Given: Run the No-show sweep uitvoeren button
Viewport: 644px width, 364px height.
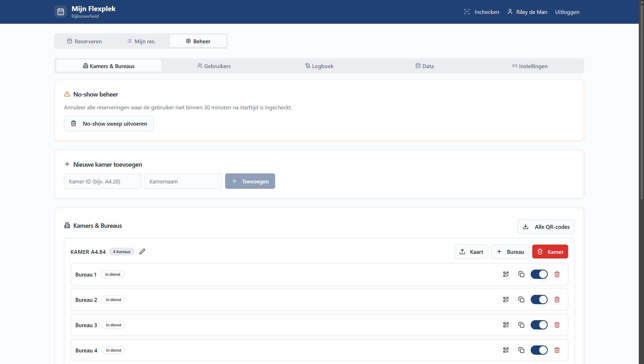Looking at the screenshot, I should 109,124.
